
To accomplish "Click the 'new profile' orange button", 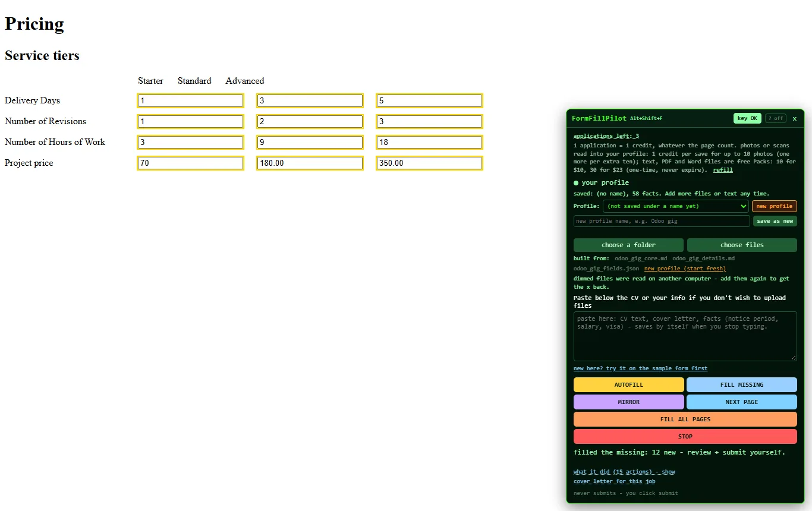I will (x=774, y=206).
